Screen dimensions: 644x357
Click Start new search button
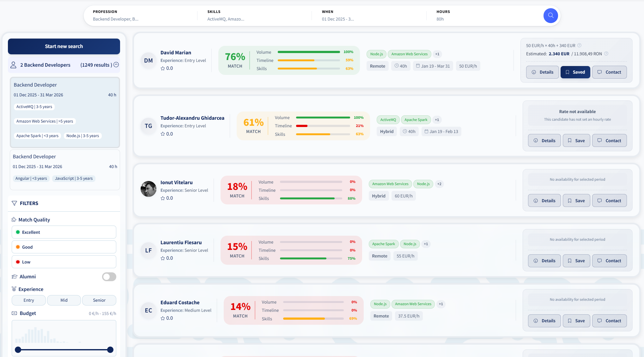[64, 46]
